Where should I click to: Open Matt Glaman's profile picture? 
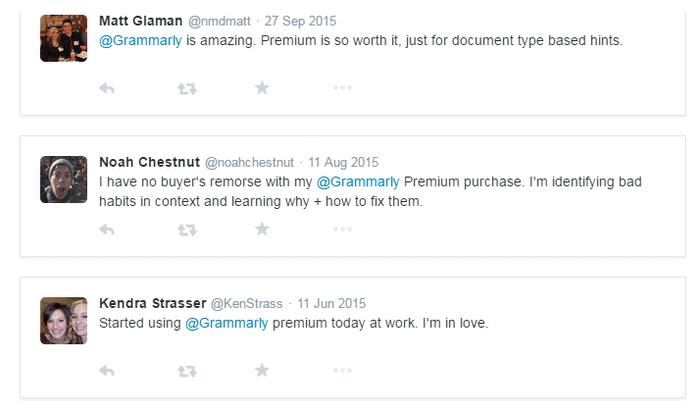(x=63, y=38)
